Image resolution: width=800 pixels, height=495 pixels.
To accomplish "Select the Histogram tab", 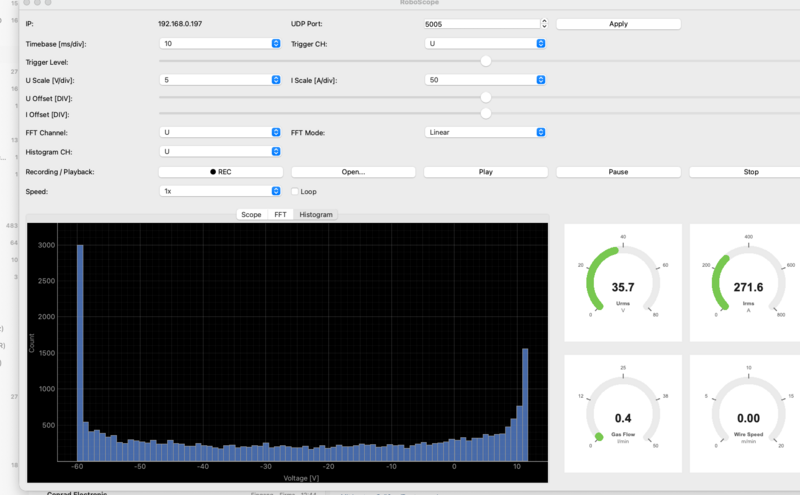I will pos(316,215).
